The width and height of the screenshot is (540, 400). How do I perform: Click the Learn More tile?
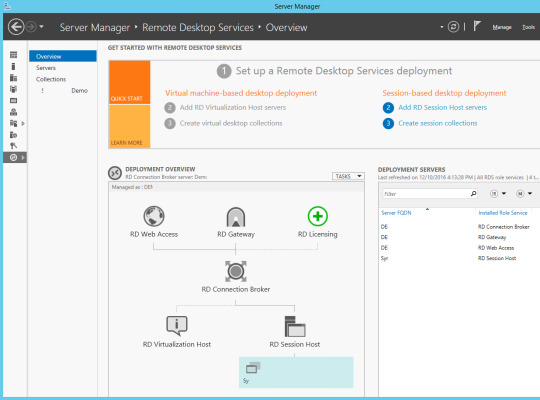point(129,126)
